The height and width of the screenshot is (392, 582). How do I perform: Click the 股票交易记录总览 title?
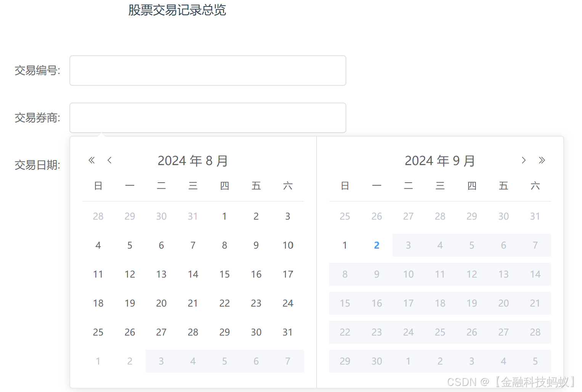177,10
